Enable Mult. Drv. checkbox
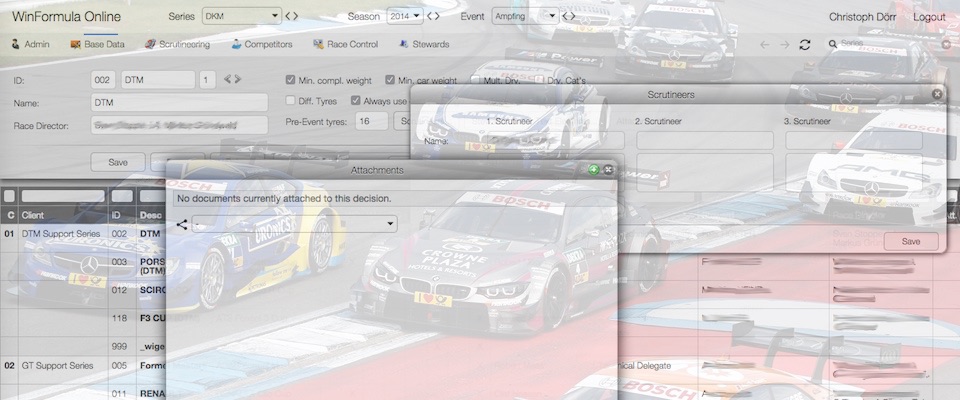 coord(475,80)
